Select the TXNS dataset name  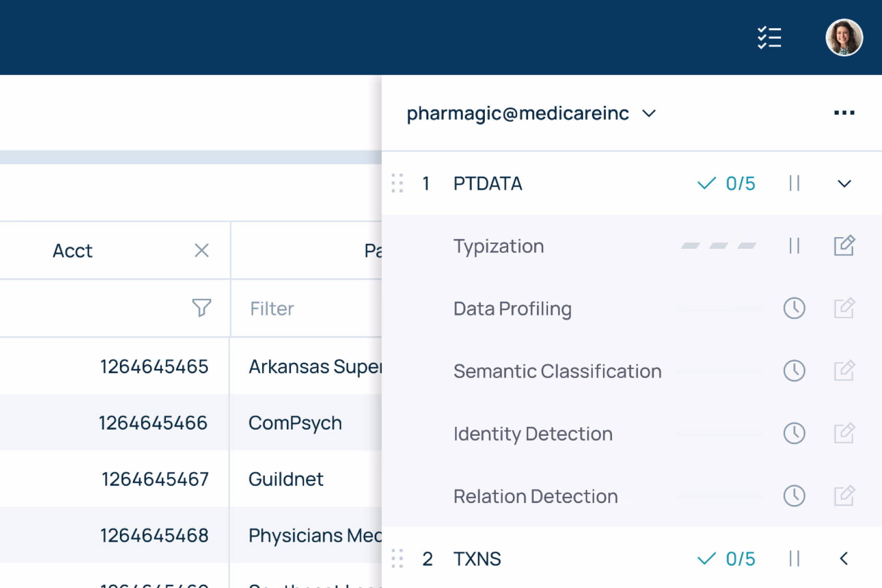[x=477, y=559]
